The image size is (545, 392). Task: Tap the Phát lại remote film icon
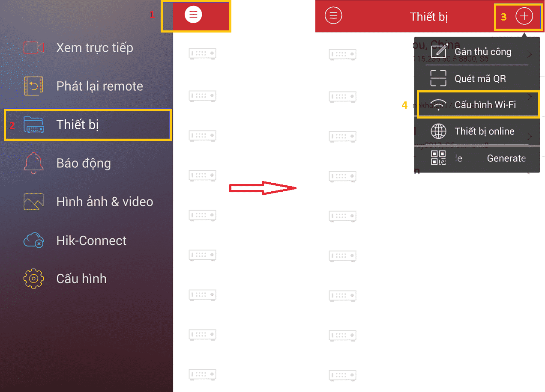34,86
